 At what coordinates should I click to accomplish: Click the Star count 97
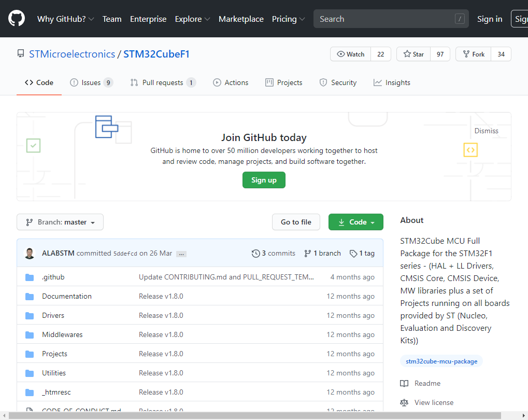click(440, 54)
